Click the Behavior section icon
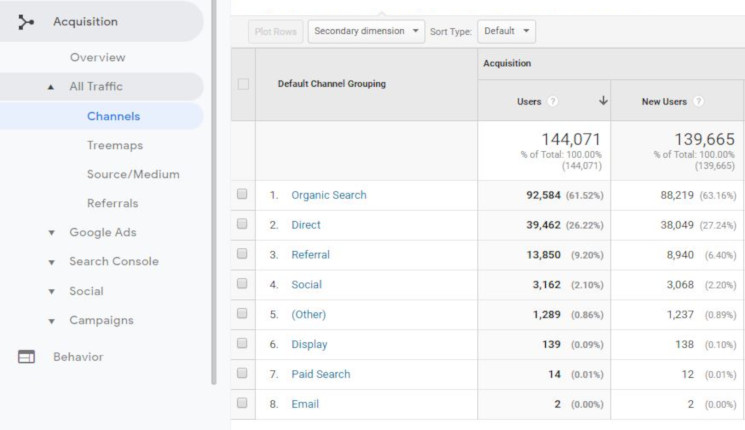Screen dimensions: 745x430 point(27,357)
